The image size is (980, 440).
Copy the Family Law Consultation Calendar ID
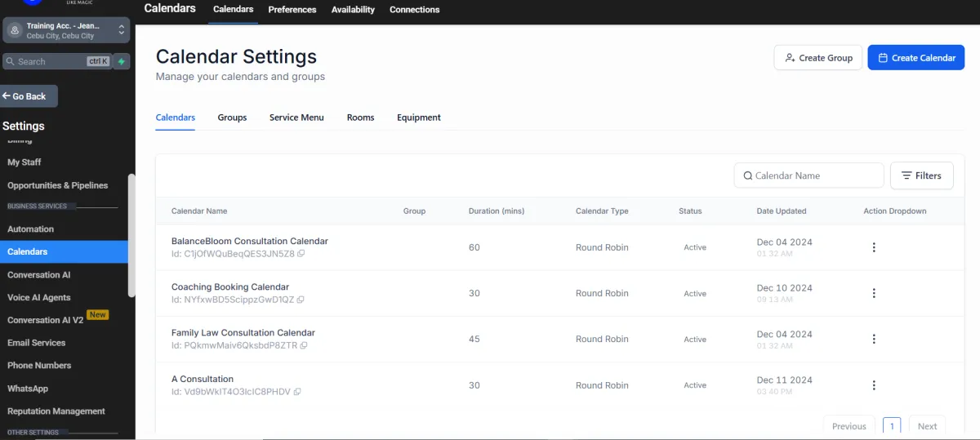[x=304, y=345]
